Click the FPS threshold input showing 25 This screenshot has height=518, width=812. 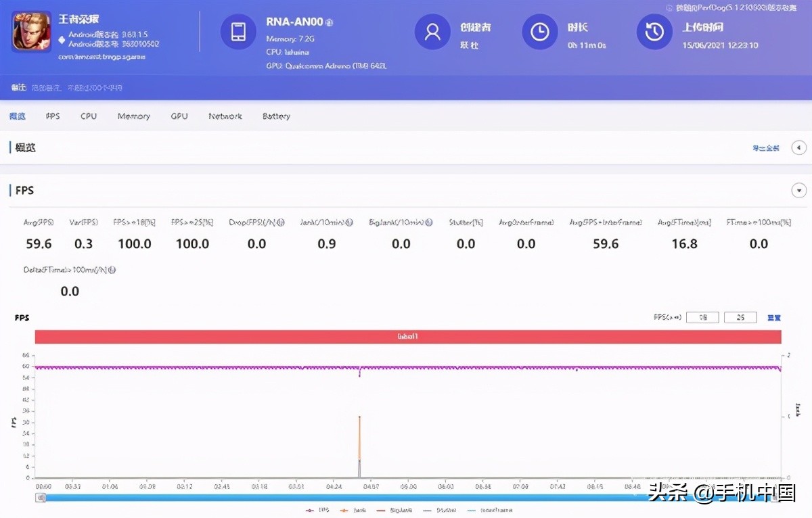coord(740,317)
